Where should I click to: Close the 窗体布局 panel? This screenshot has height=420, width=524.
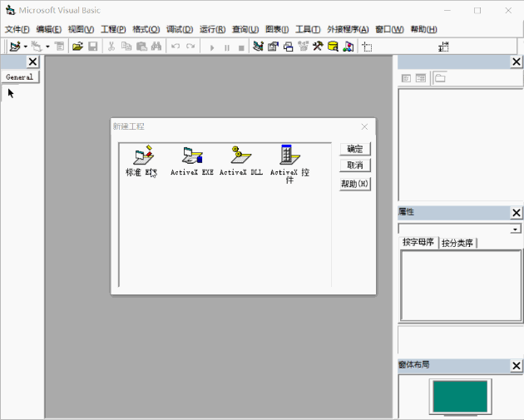517,366
